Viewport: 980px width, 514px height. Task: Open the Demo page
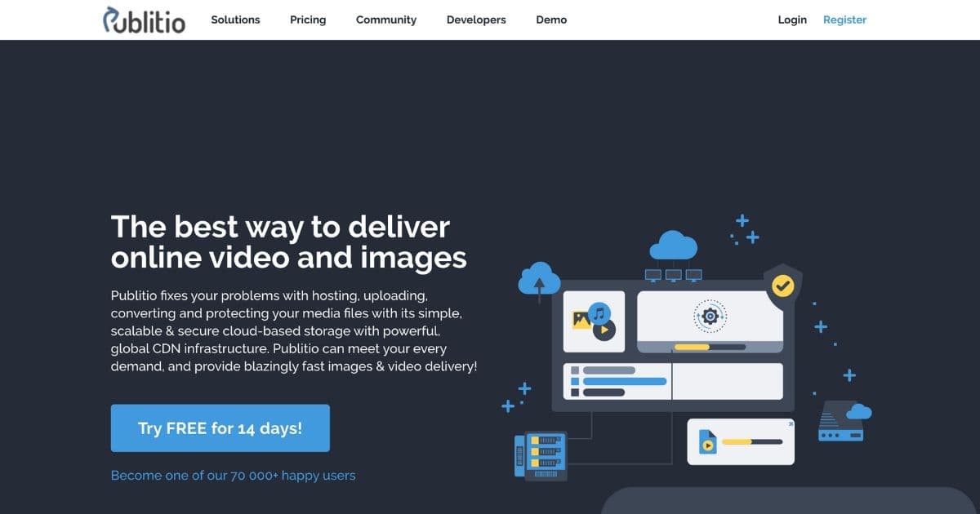pos(551,20)
